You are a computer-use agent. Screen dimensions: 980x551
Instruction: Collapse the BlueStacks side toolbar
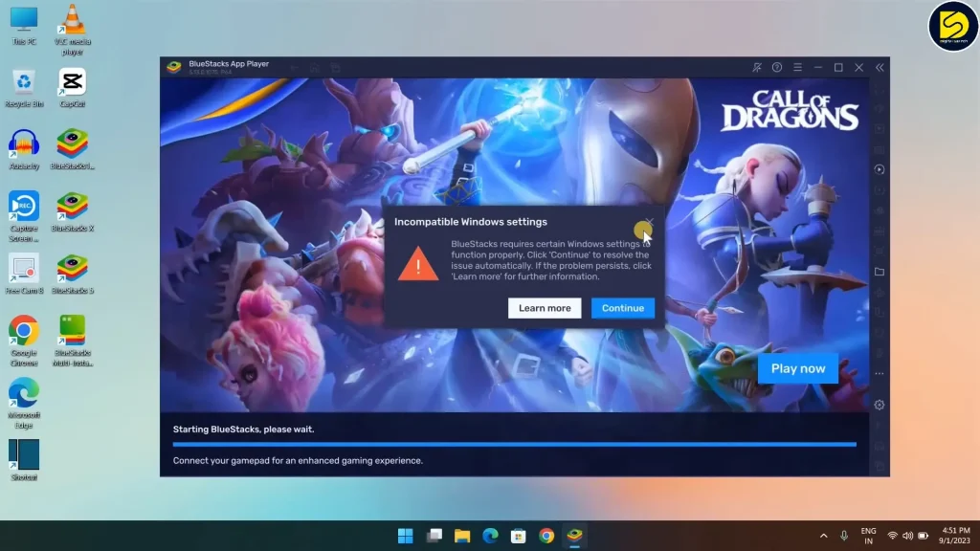pos(880,68)
